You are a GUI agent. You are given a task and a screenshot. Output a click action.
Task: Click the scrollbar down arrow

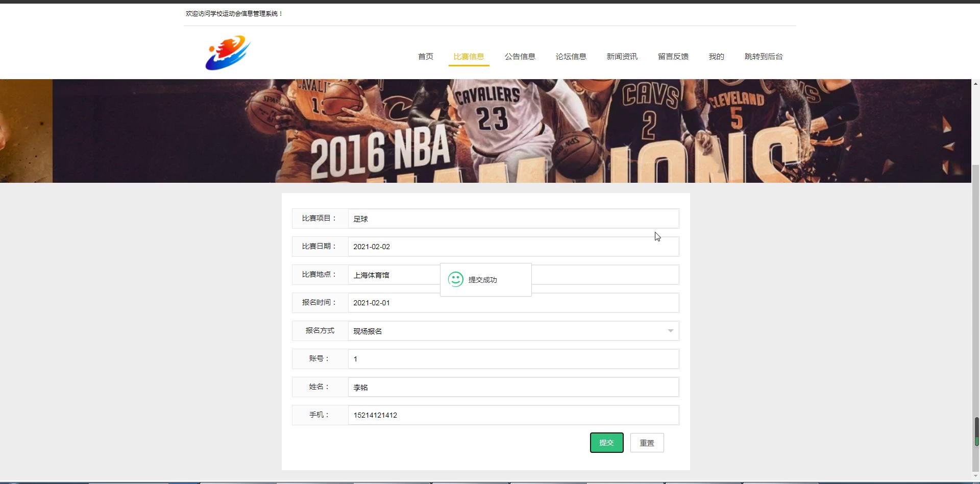coord(975,476)
